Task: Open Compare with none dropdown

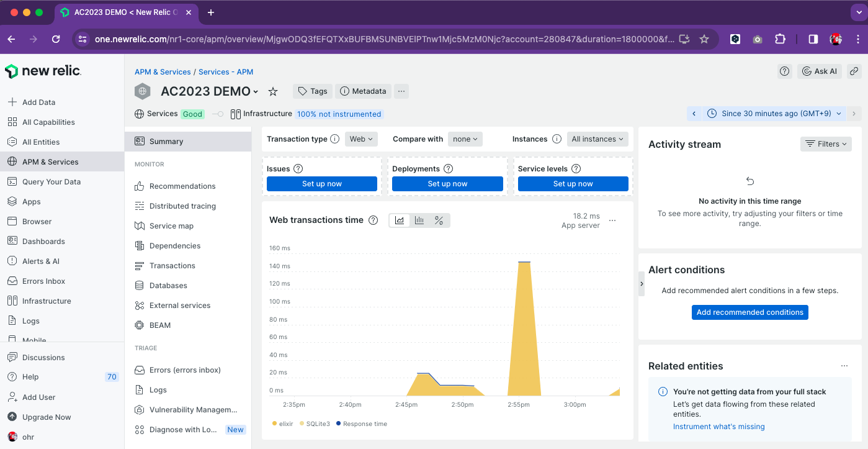Action: (x=465, y=139)
